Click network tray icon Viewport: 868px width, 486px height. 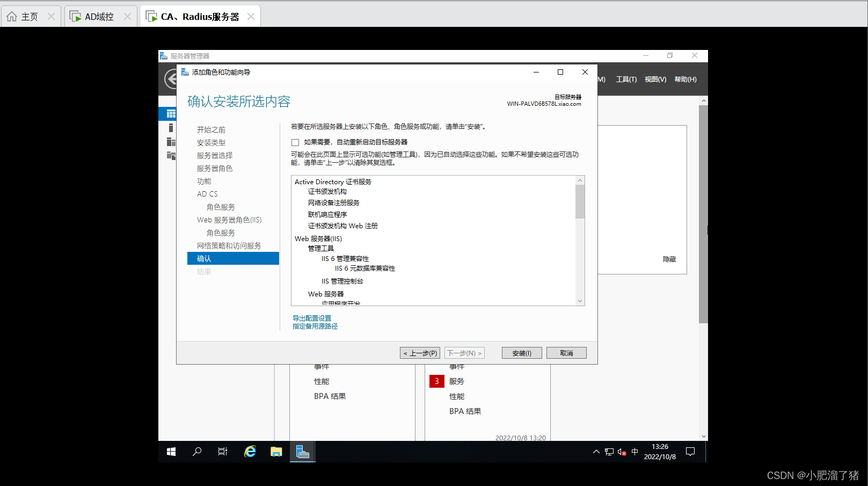609,452
